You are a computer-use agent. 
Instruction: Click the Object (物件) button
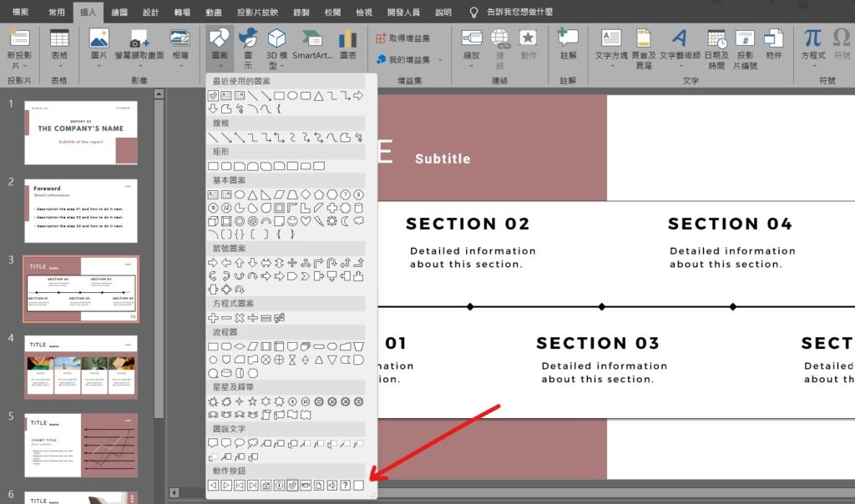(773, 45)
